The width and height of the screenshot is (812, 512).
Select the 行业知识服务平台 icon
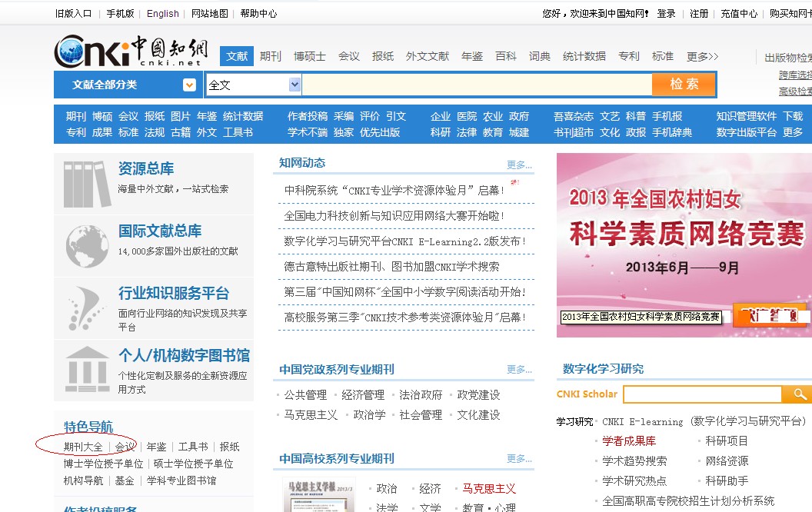86,307
